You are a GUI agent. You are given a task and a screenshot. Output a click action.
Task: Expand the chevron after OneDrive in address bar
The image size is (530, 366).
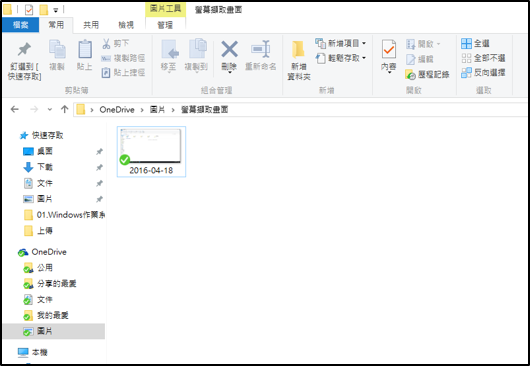tap(142, 110)
